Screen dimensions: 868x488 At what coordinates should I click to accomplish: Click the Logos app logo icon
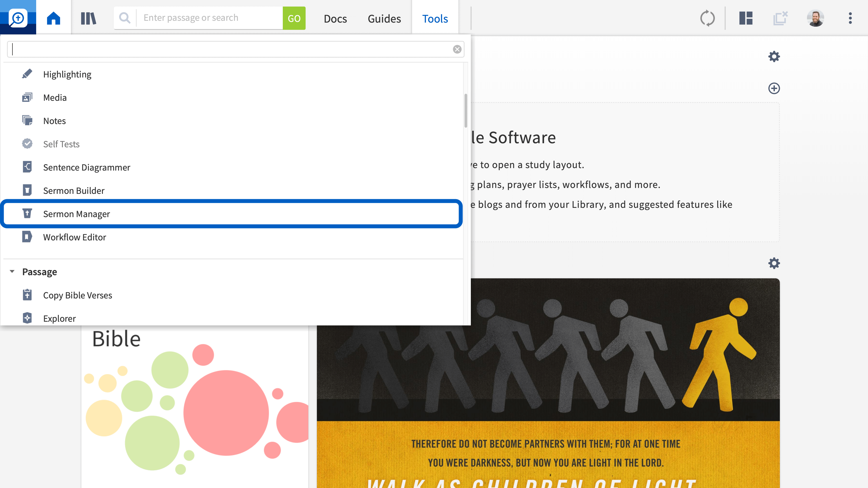18,18
